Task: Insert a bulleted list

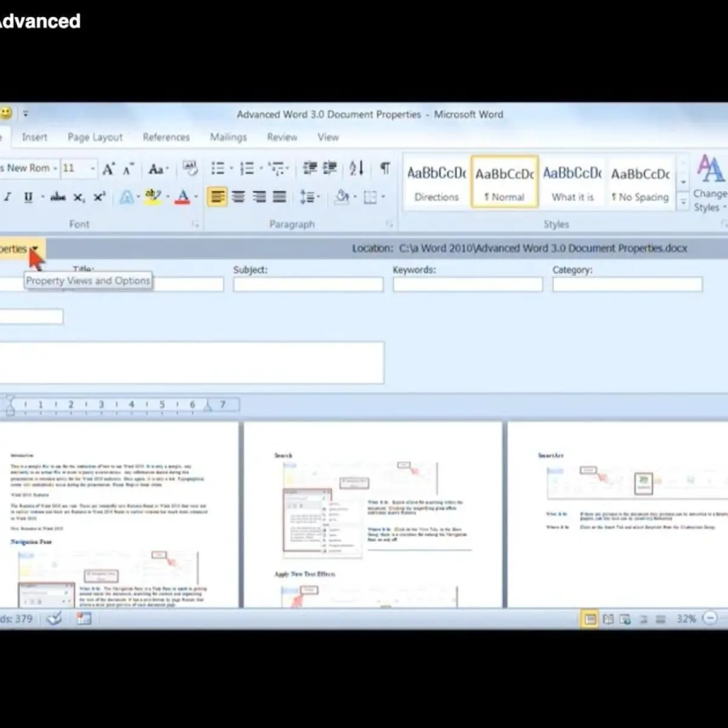Action: [x=217, y=168]
